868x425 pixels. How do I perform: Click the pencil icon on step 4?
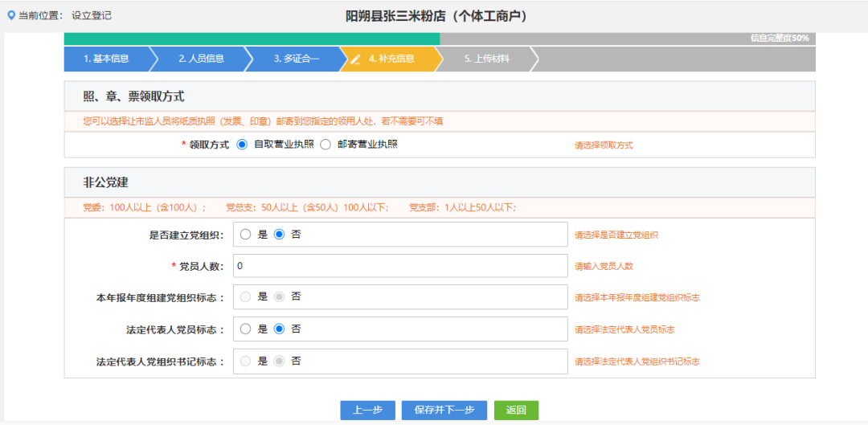(355, 59)
